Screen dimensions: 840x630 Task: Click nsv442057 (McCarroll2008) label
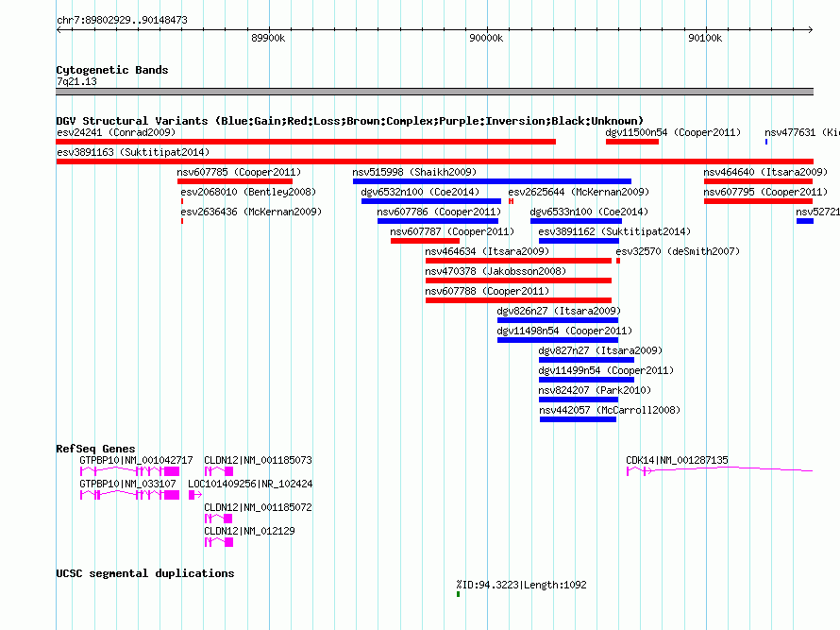[610, 410]
